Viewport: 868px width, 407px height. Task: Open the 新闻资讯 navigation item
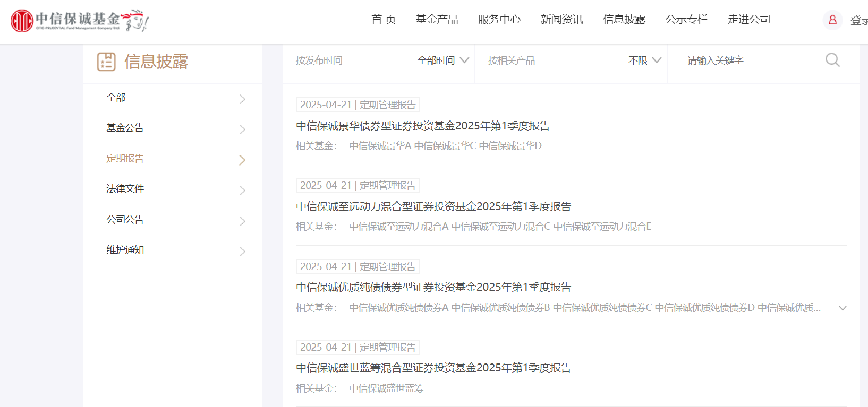coord(561,20)
